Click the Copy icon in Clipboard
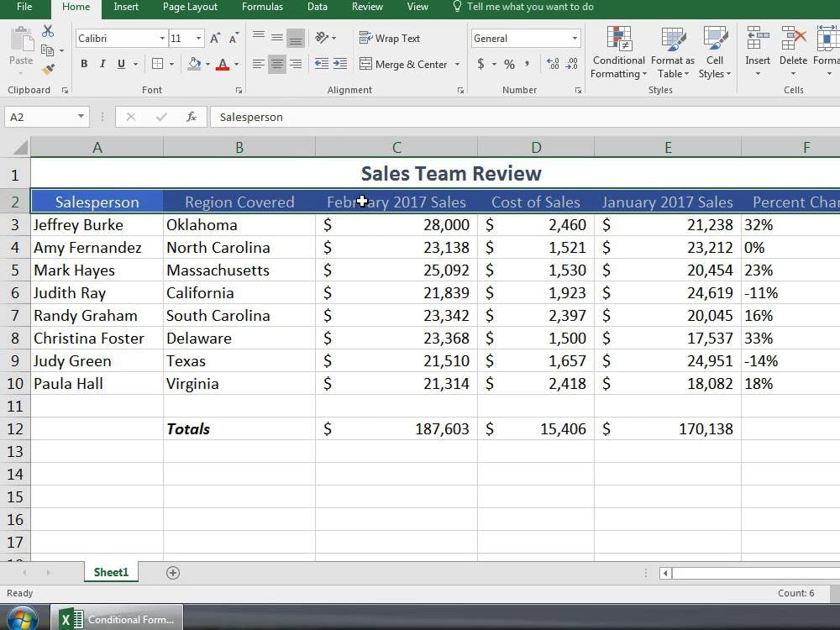The height and width of the screenshot is (630, 840). pos(48,50)
